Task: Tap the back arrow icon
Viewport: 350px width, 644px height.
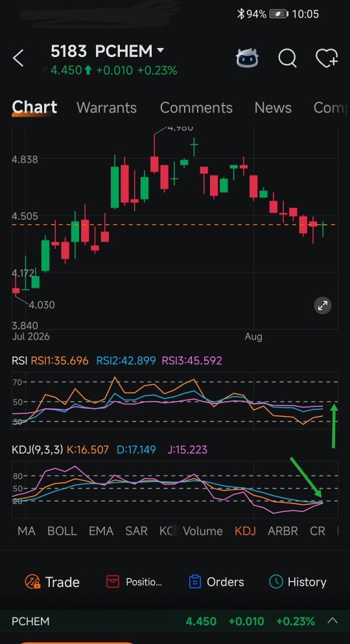Action: tap(19, 58)
